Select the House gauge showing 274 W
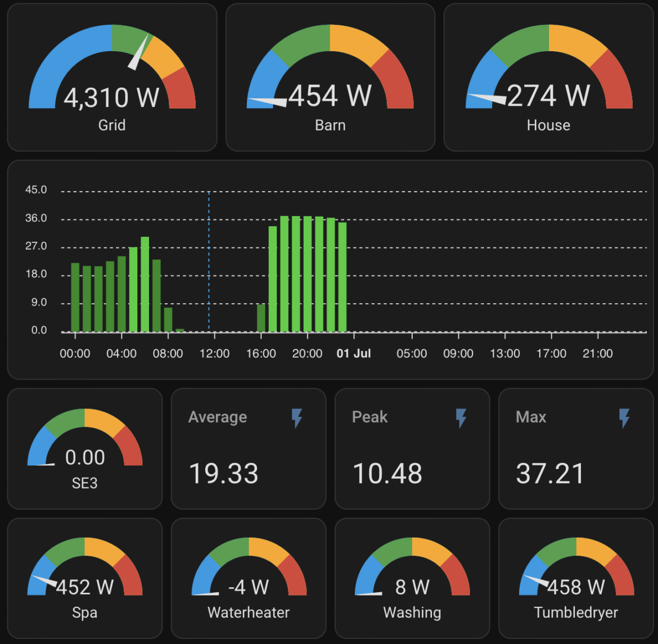658x644 pixels. pos(548,78)
